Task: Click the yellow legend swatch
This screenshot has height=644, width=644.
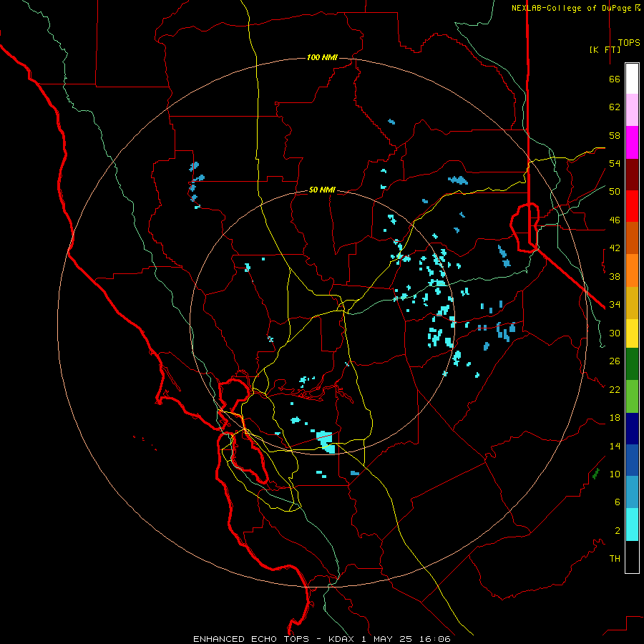Action: tap(632, 333)
